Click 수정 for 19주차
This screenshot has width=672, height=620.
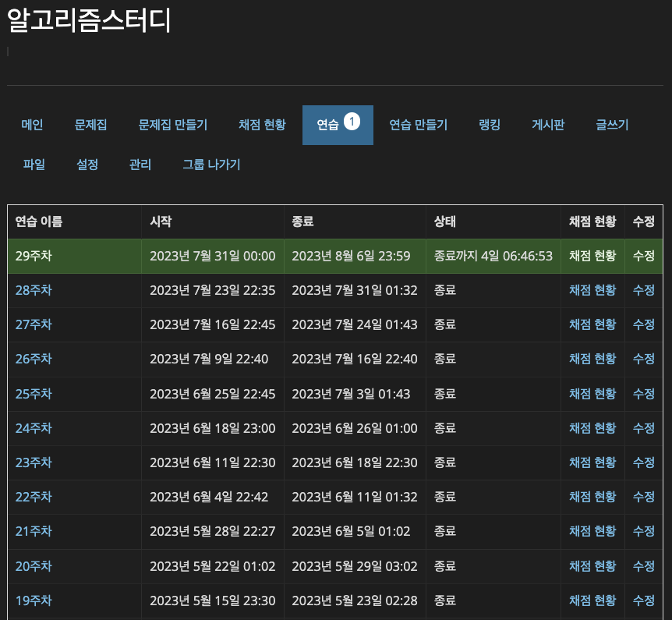(644, 601)
